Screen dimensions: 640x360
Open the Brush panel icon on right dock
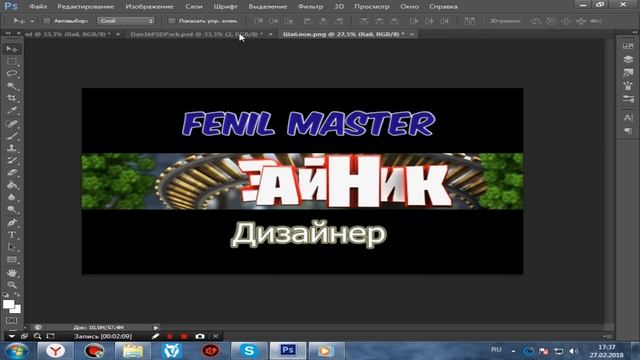[x=628, y=86]
